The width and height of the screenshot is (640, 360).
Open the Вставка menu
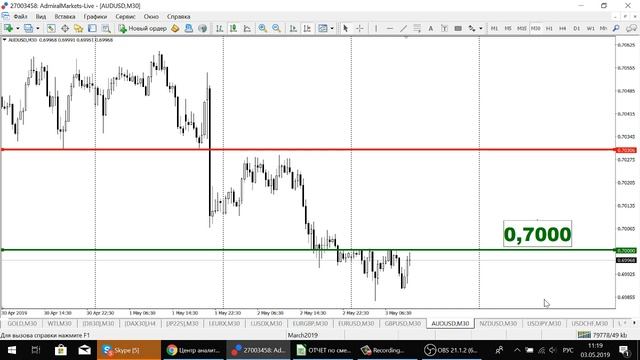click(65, 17)
